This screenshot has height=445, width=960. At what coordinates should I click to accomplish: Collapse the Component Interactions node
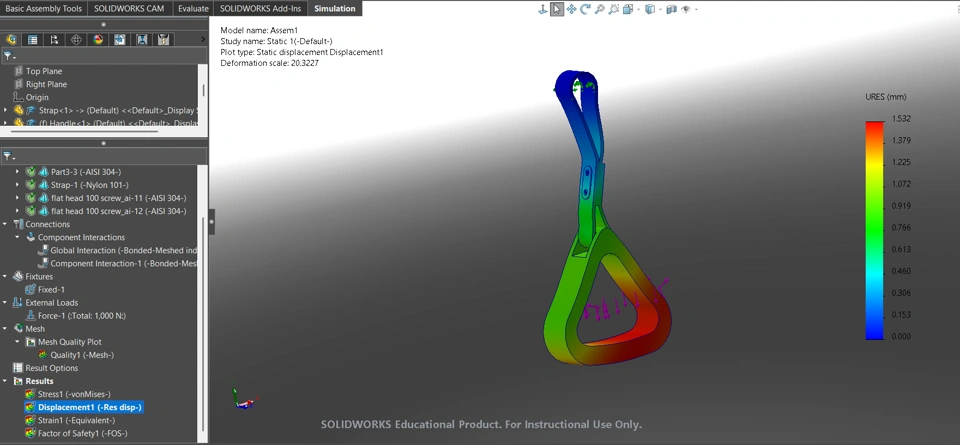[x=18, y=237]
